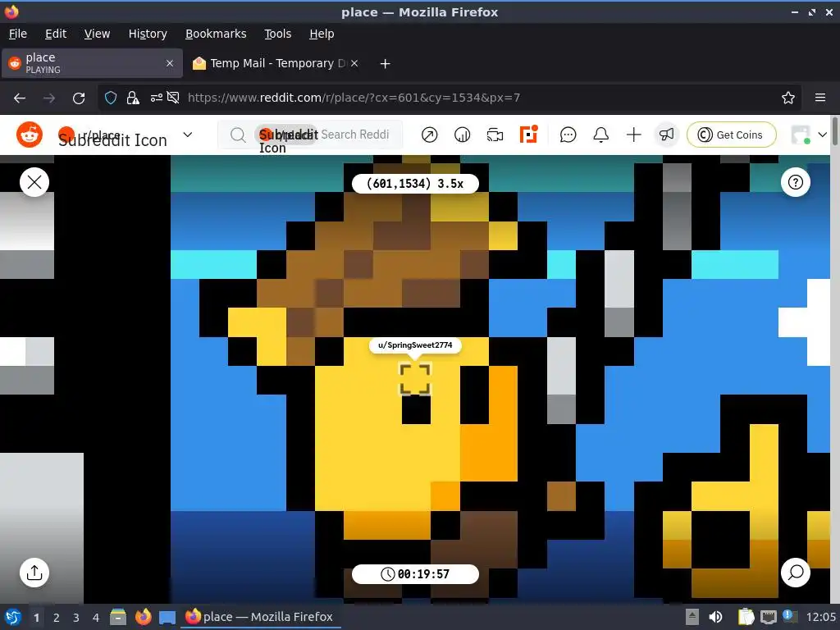Click the selected pixel reticle
This screenshot has width=840, height=630.
coord(415,379)
